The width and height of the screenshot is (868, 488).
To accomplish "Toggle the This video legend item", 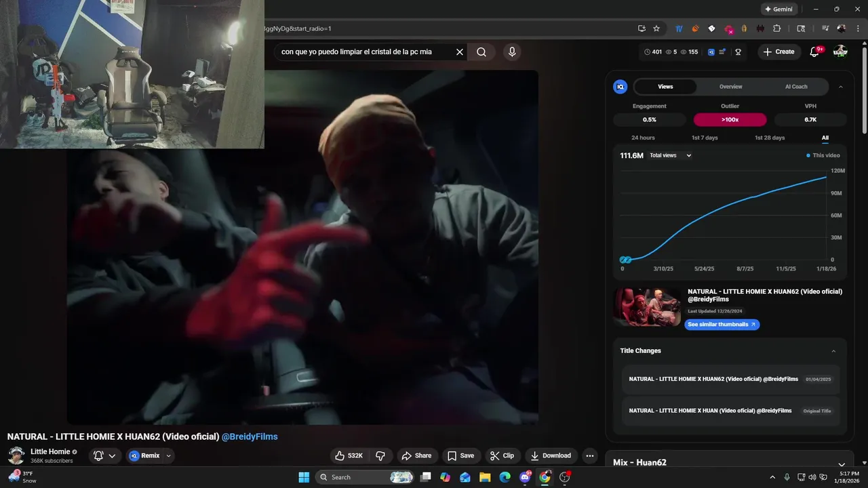I will (x=823, y=155).
